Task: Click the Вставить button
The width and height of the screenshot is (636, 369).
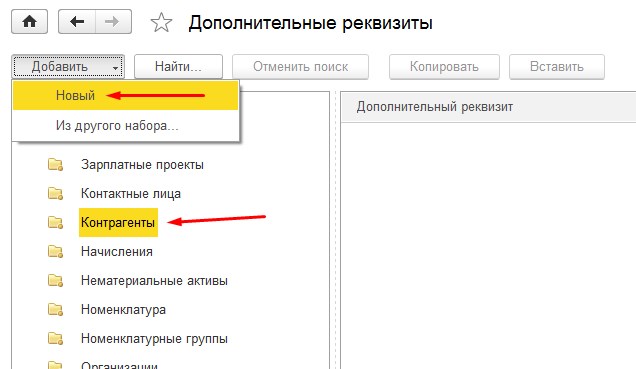Action: (557, 67)
